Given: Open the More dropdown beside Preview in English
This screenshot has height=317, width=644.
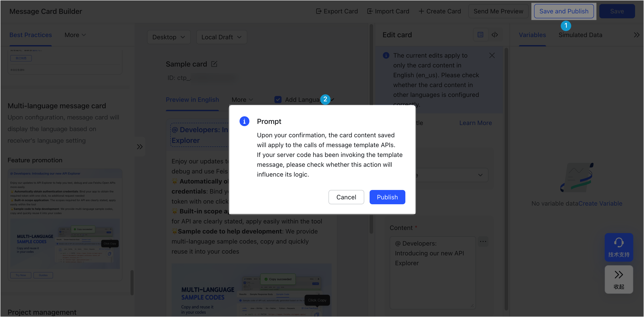Looking at the screenshot, I should coord(242,100).
